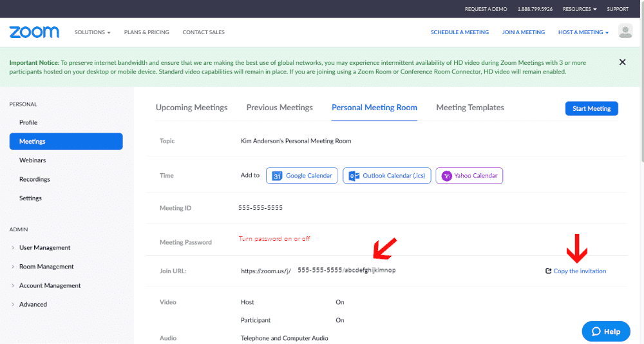Open the Meeting Templates tab
644x344 pixels.
pyautogui.click(x=470, y=108)
